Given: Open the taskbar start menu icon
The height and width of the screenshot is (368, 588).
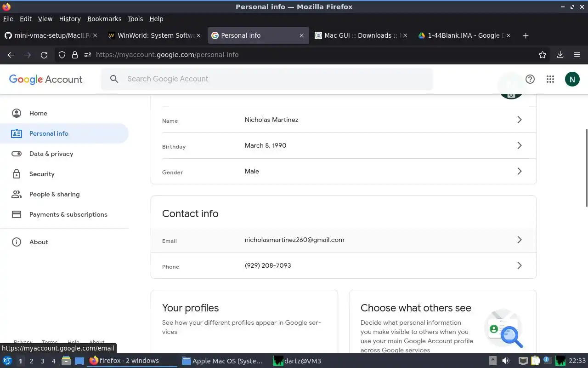Looking at the screenshot, I should click(x=7, y=361).
